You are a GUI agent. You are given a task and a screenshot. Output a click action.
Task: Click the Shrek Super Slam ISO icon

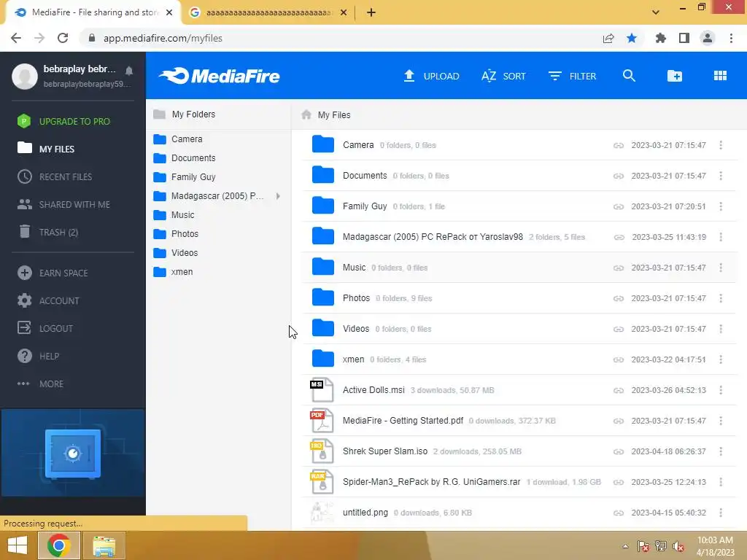click(x=322, y=451)
